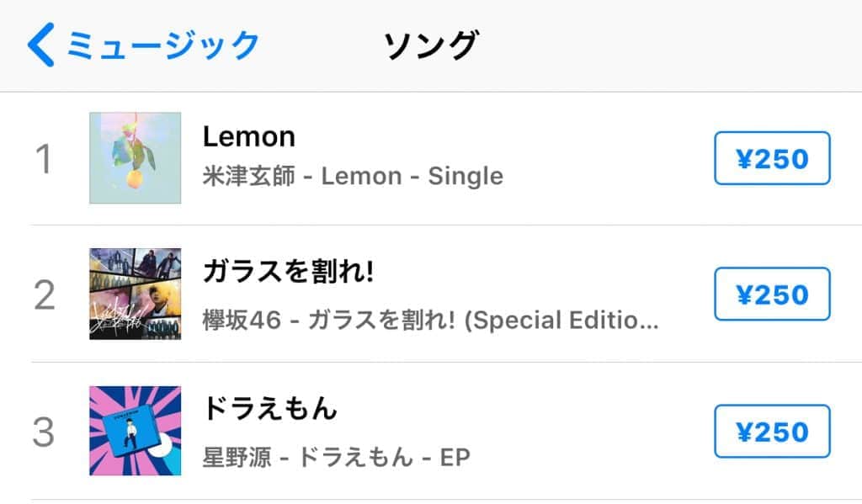
Task: Buy ガラスを割れ! with its ¥250 button
Action: tap(772, 294)
